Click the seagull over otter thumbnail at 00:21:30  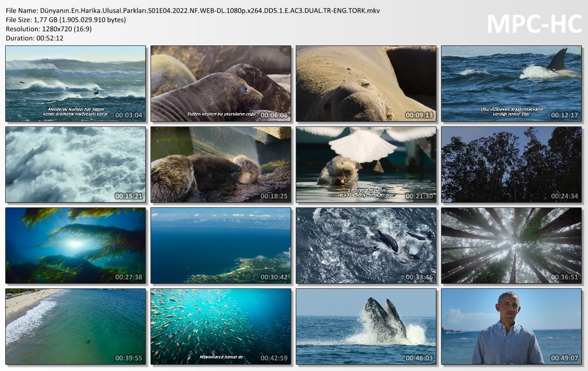366,165
